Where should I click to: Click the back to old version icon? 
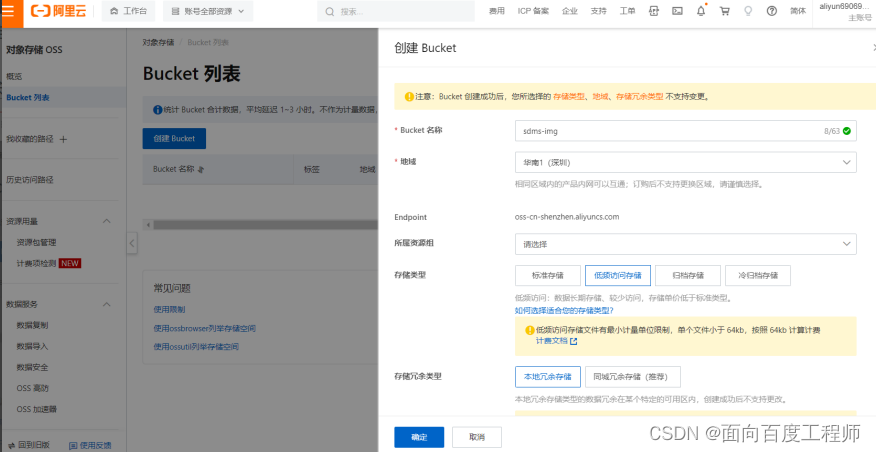[x=11, y=445]
